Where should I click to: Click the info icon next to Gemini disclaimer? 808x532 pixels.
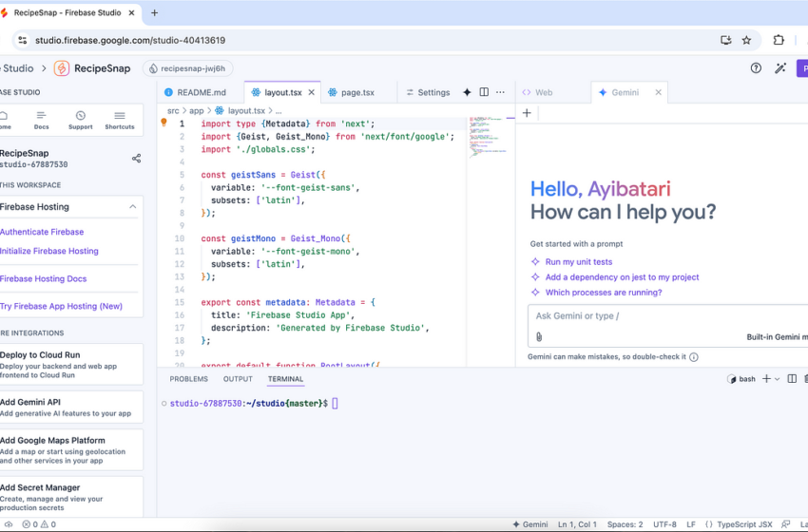(x=694, y=357)
